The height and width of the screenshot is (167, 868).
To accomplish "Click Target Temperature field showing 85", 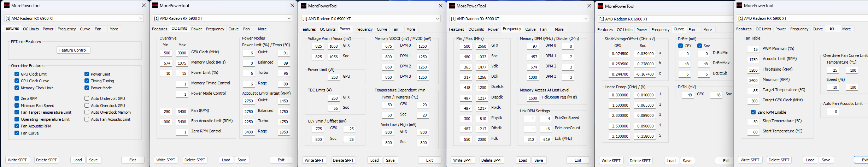I will pos(753,91).
